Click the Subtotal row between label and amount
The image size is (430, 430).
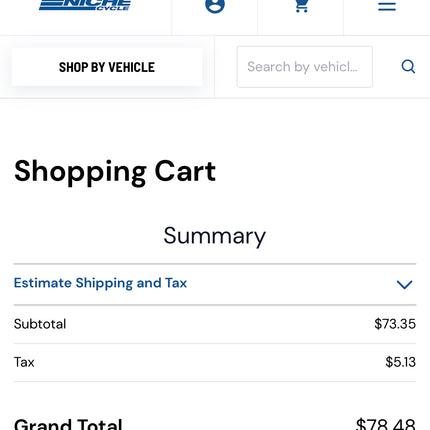tap(220, 324)
